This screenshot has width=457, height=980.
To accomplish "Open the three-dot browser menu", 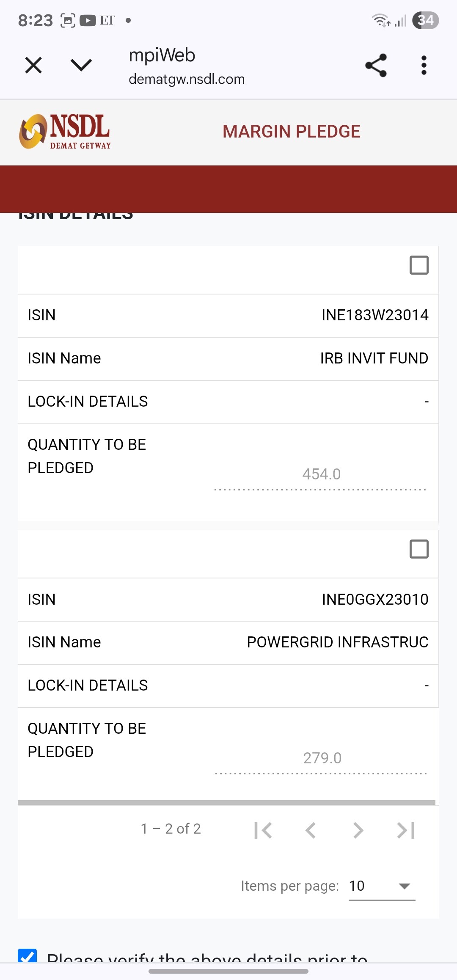I will tap(424, 66).
